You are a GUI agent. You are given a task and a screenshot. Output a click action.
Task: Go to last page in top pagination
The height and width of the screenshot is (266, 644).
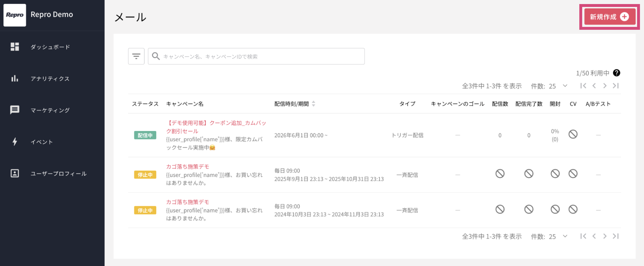click(x=616, y=86)
